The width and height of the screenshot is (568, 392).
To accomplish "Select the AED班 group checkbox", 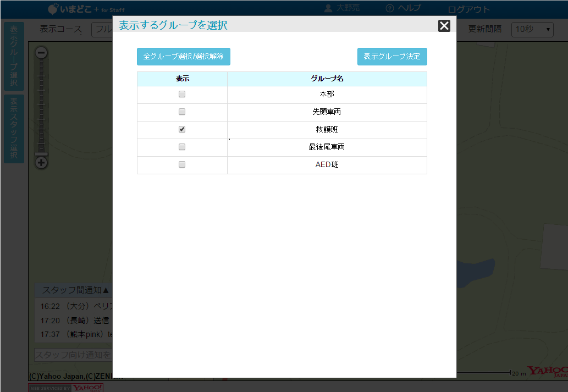I will pos(182,165).
